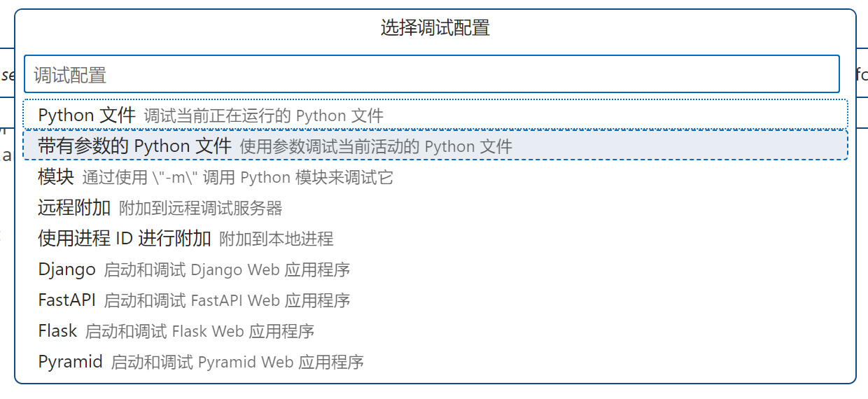Click the 选择调试配置 dialog title
The image size is (868, 399).
[435, 28]
